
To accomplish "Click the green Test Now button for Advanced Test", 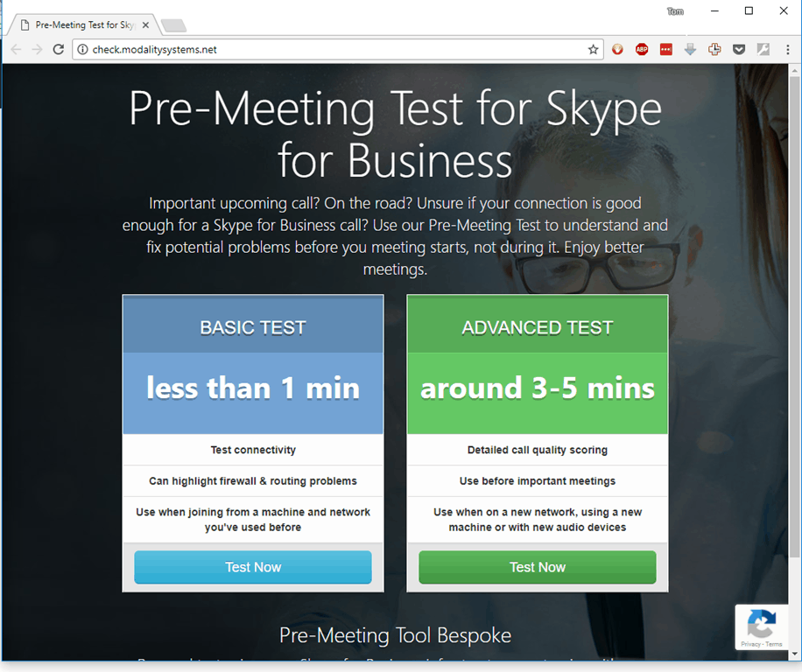I will 538,567.
